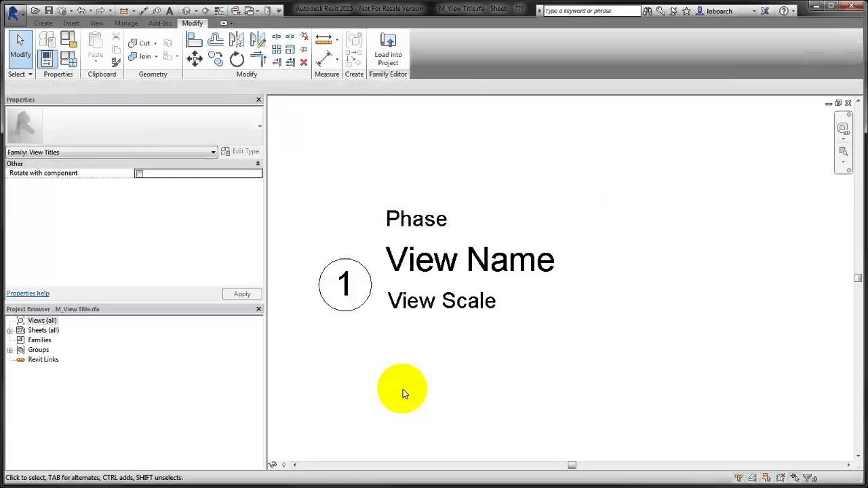Expand the Select panel dropdown
Image resolution: width=868 pixels, height=488 pixels.
[20, 74]
